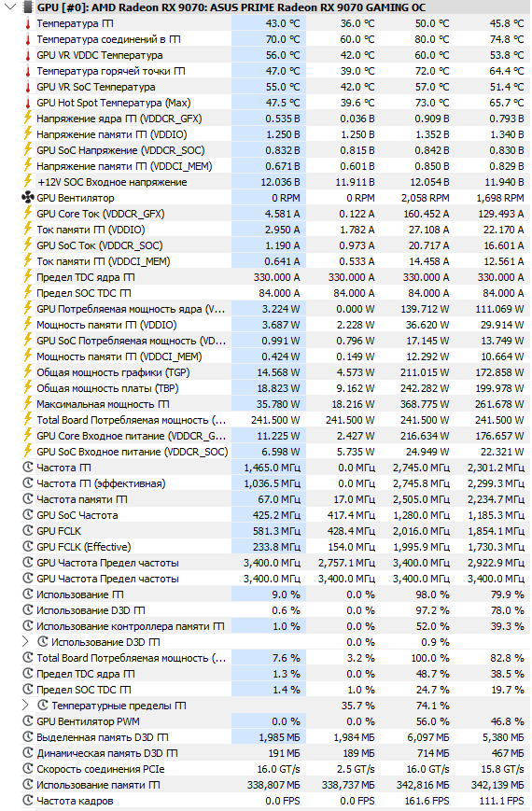Select the Использование контроллера памяти ГП label
Image resolution: width=532 pixels, height=811 pixels.
[131, 626]
